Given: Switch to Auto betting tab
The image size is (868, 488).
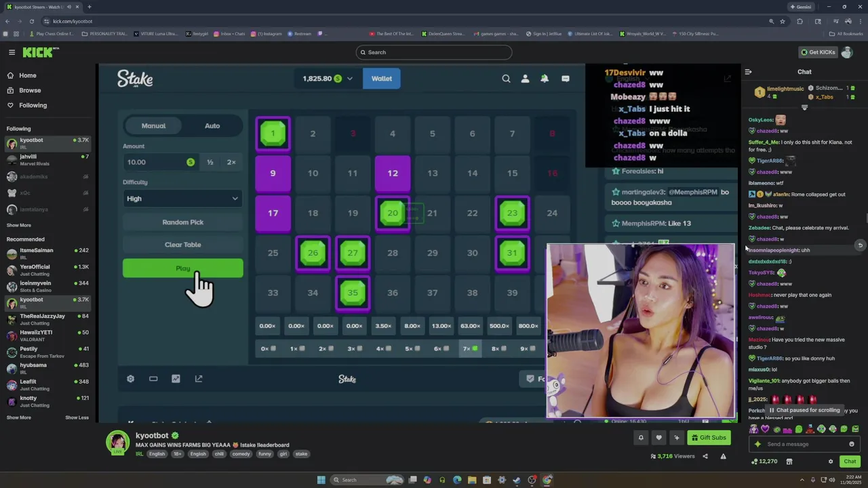Looking at the screenshot, I should tap(212, 125).
